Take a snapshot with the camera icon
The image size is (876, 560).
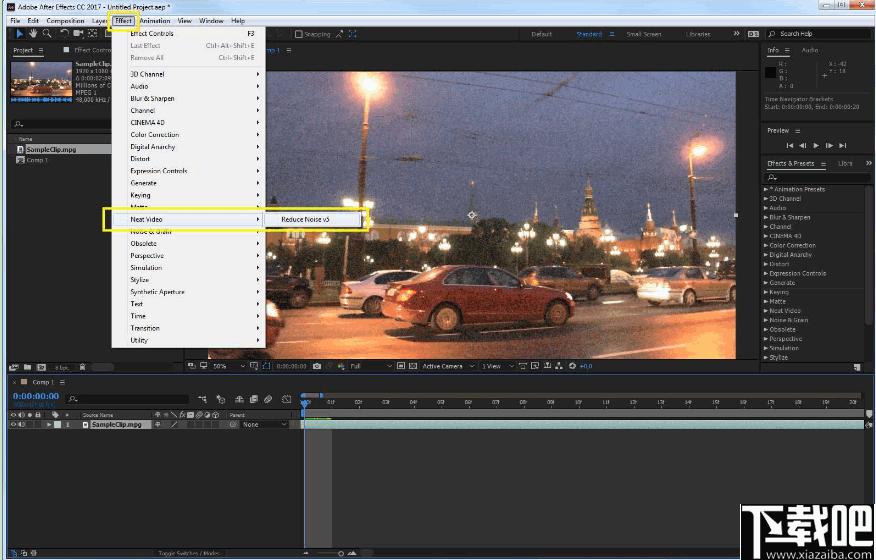click(x=317, y=366)
